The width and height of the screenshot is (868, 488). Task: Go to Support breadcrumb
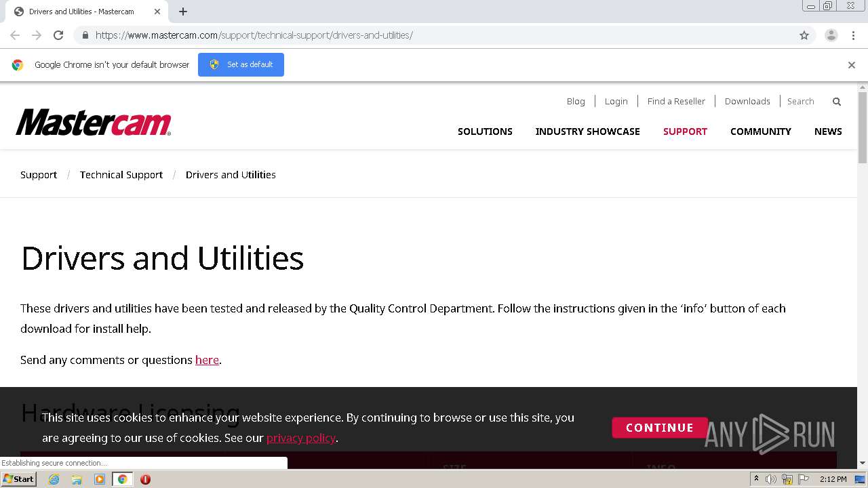(39, 175)
